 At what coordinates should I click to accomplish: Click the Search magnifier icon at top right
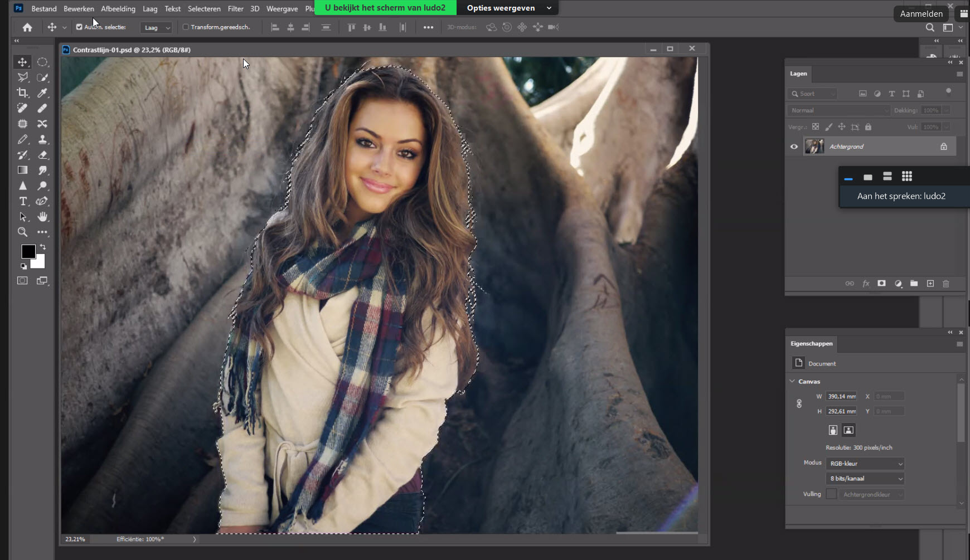coord(930,27)
